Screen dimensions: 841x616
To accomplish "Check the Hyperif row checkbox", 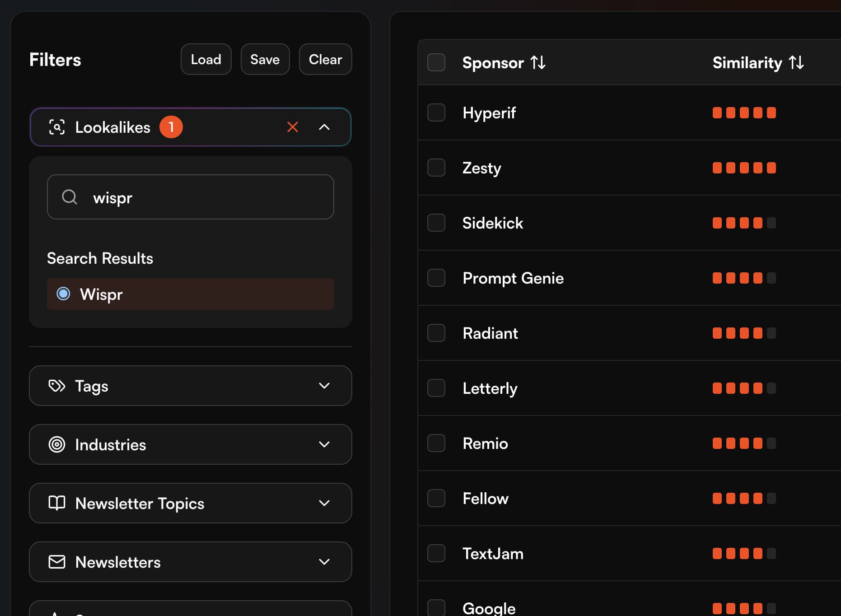I will [436, 112].
